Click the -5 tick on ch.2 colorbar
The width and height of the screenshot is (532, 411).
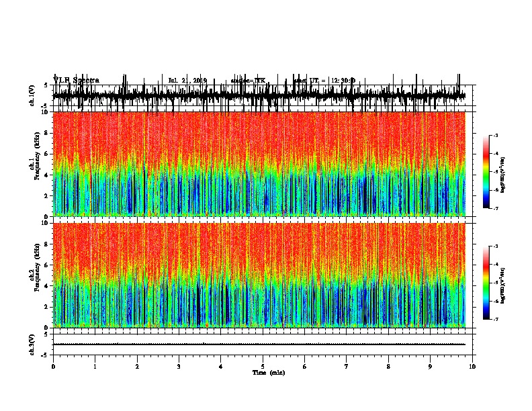coord(496,283)
